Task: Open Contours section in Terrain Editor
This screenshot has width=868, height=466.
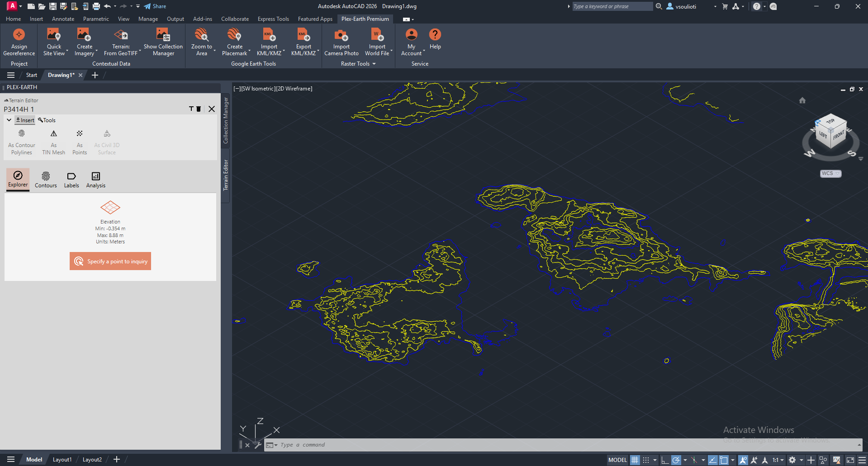Action: coord(46,180)
